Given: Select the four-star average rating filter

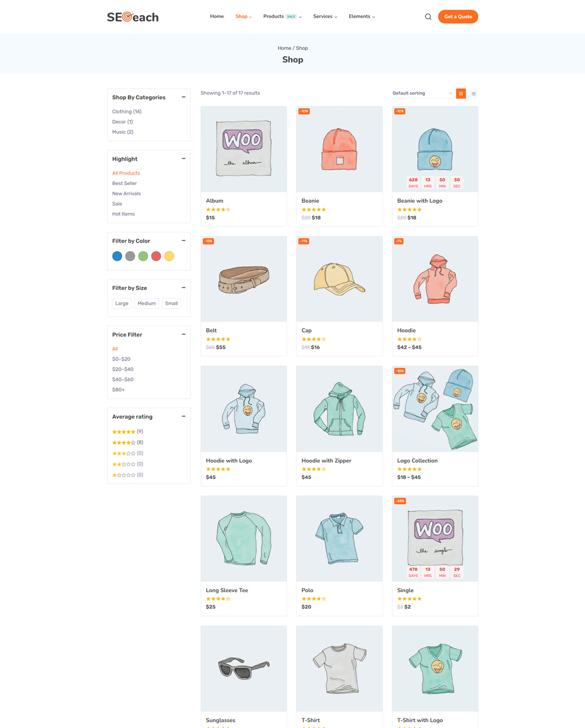Looking at the screenshot, I should [127, 443].
